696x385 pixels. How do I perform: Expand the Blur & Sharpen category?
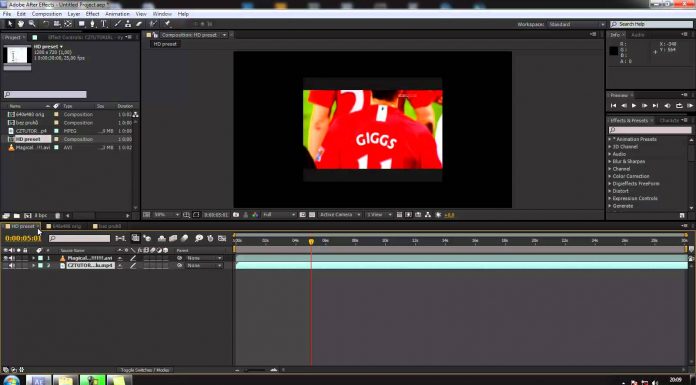point(610,162)
